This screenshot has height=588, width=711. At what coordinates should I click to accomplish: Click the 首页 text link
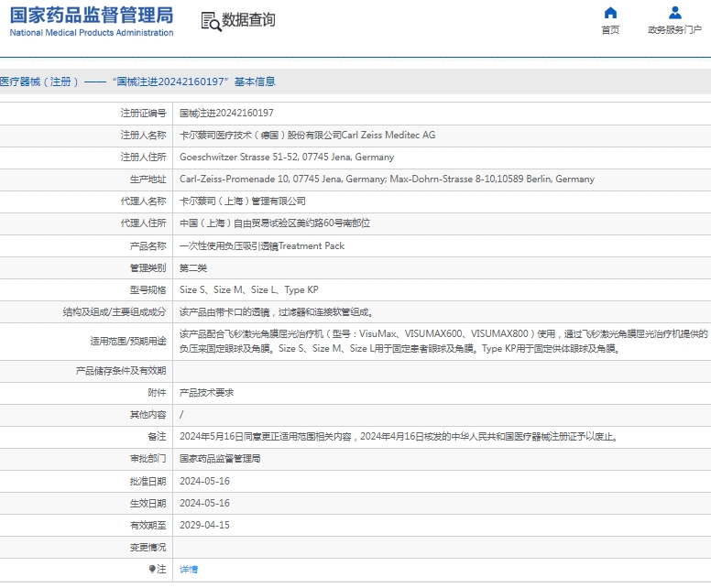pos(610,30)
